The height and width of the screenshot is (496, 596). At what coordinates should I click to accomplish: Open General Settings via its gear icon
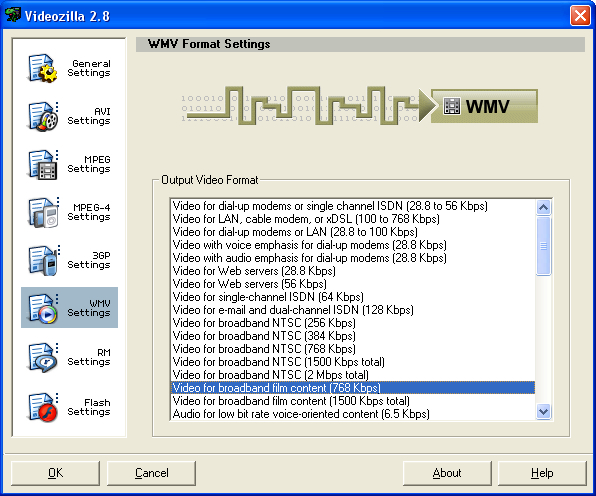pos(43,68)
